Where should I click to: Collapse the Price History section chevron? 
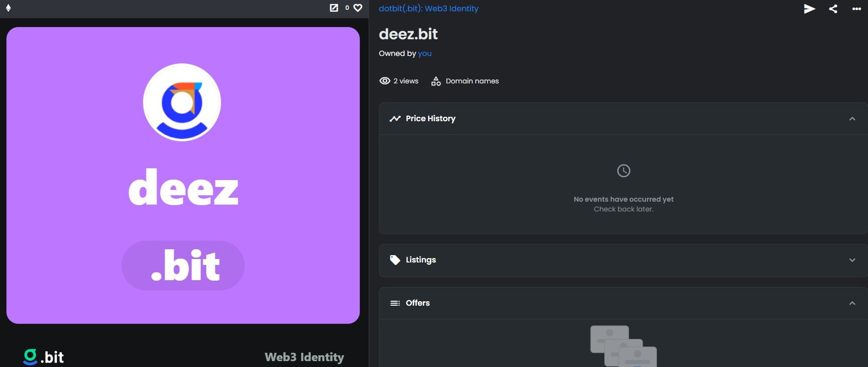click(x=852, y=119)
